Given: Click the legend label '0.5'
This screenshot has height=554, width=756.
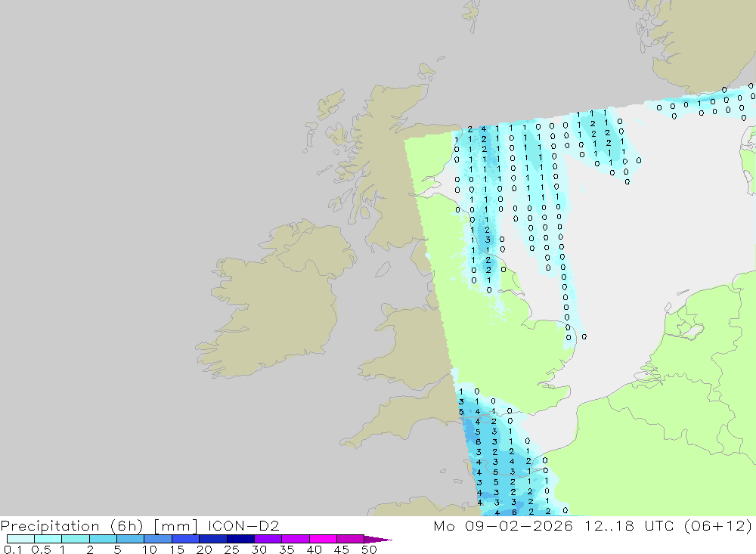Looking at the screenshot, I should tap(41, 549).
